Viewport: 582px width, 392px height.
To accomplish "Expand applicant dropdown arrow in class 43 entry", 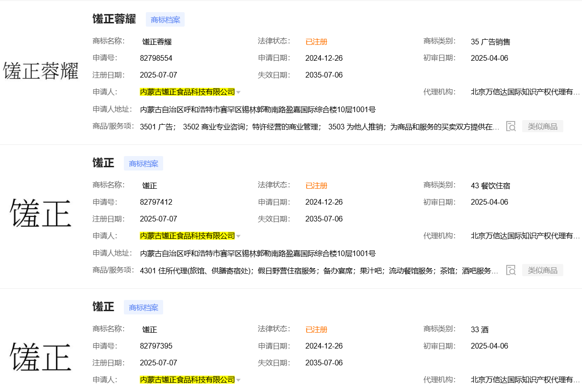I will (238, 236).
